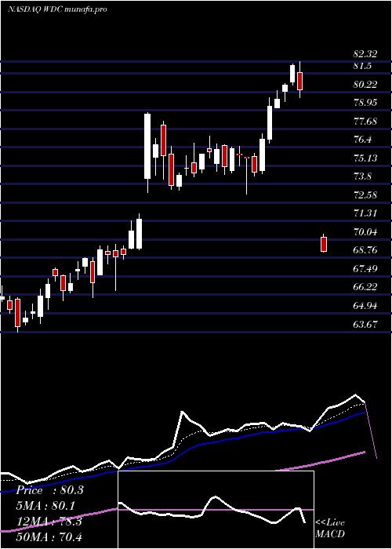This screenshot has width=392, height=549.
Task: Select the 67.49 price level label
Action: (365, 269)
